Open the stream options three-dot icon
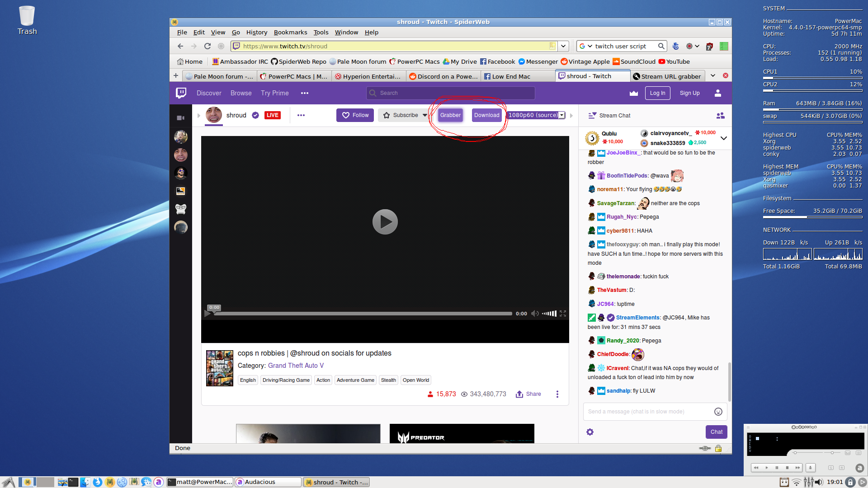This screenshot has width=868, height=488. point(557,394)
